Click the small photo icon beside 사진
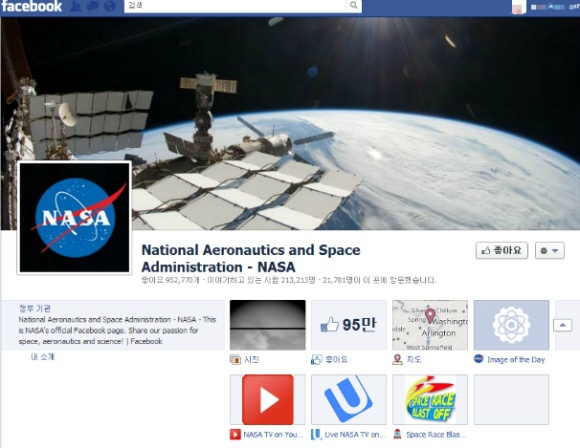580x448 pixels. [235, 360]
